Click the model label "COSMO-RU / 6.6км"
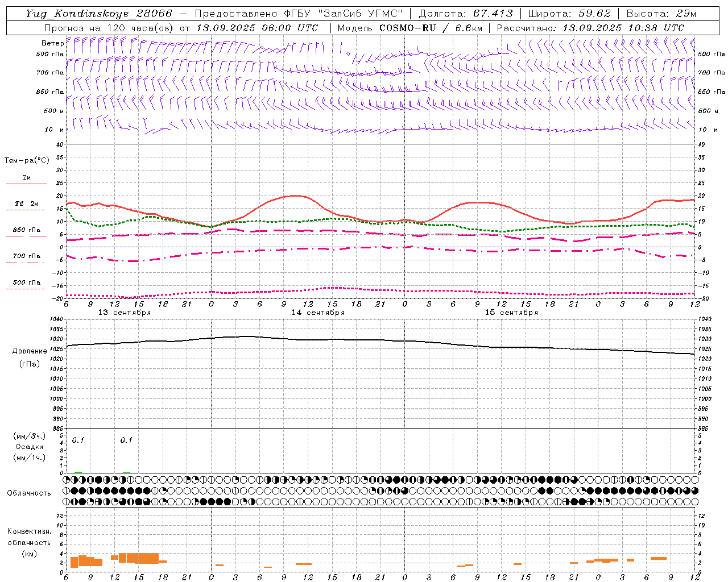 [x=431, y=28]
